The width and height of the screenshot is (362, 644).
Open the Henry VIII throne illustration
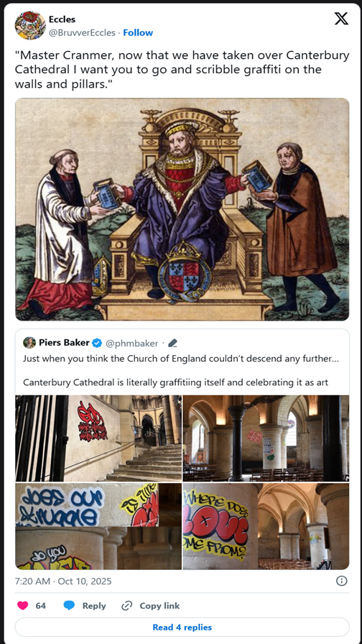[182, 209]
